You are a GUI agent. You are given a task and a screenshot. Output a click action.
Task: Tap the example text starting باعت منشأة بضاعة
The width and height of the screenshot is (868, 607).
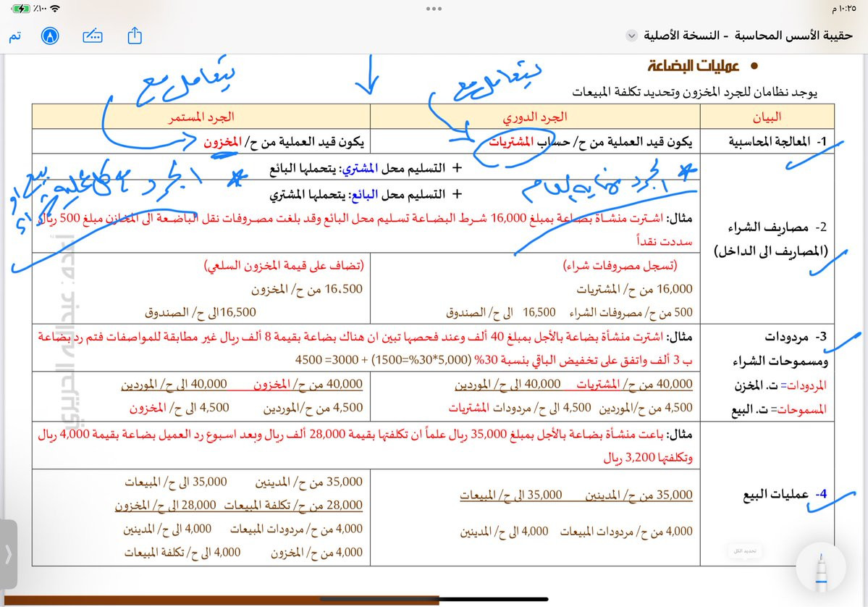pos(366,446)
